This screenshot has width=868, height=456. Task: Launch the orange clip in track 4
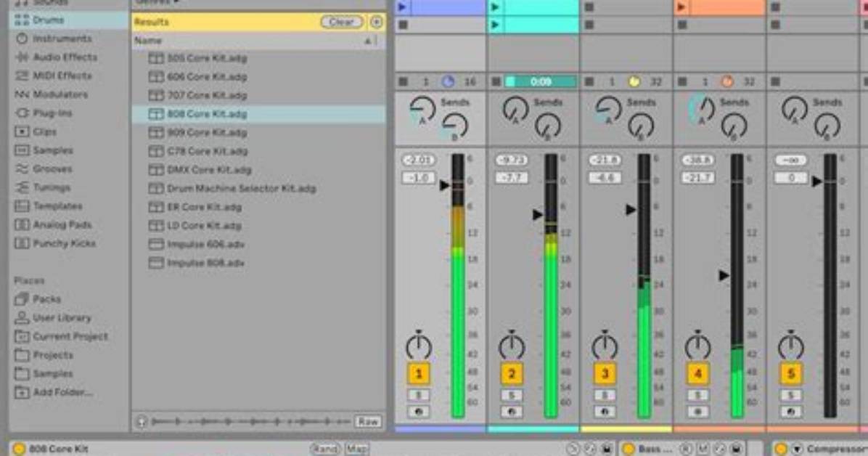coord(681,7)
